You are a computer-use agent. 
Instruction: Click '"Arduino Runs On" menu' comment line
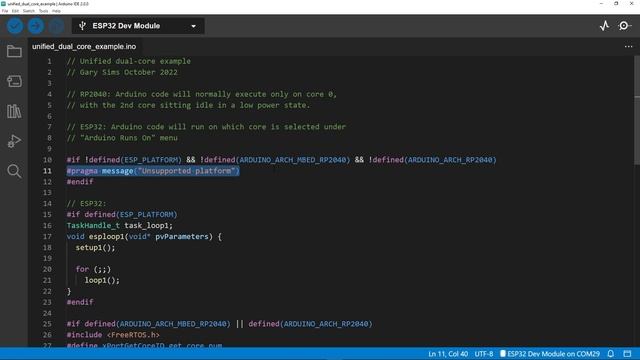122,138
